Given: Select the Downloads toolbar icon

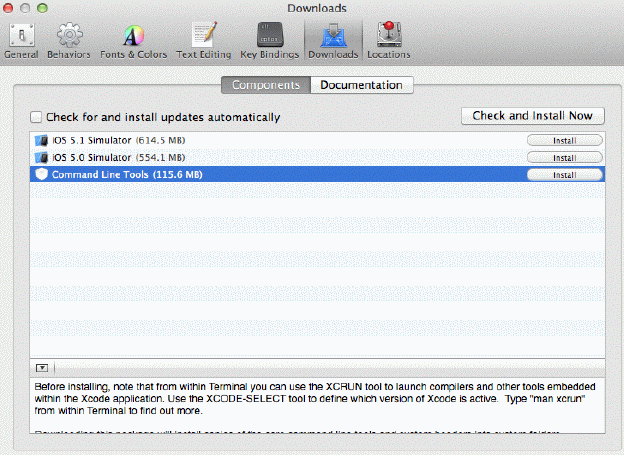Looking at the screenshot, I should [332, 39].
